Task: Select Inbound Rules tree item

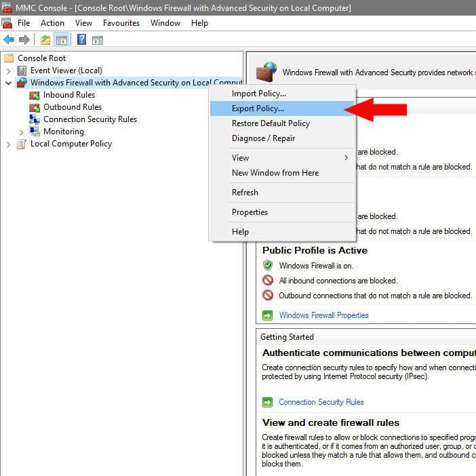Action: click(69, 95)
